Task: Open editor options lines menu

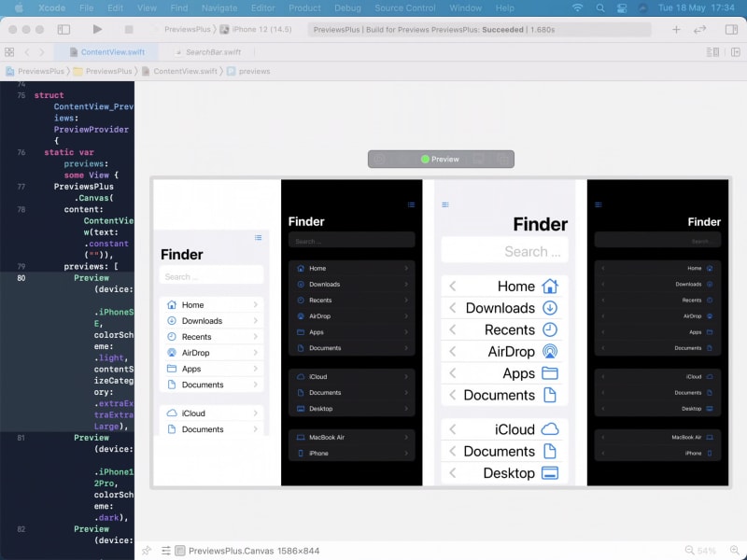Action: 712,52
